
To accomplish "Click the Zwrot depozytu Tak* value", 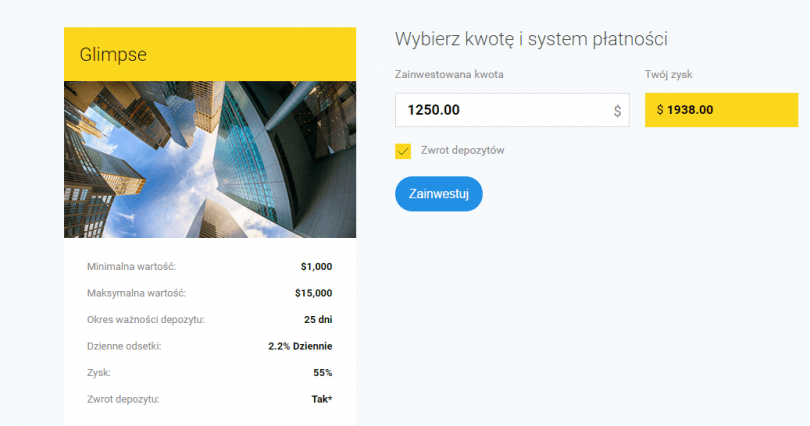I will click(x=322, y=399).
